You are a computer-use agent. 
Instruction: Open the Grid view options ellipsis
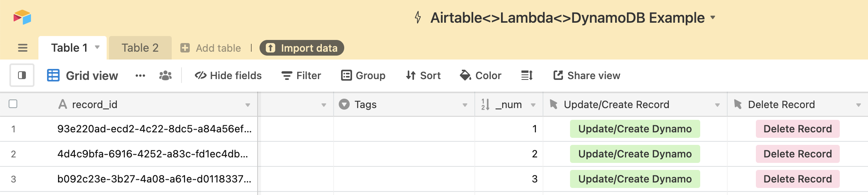pos(140,76)
